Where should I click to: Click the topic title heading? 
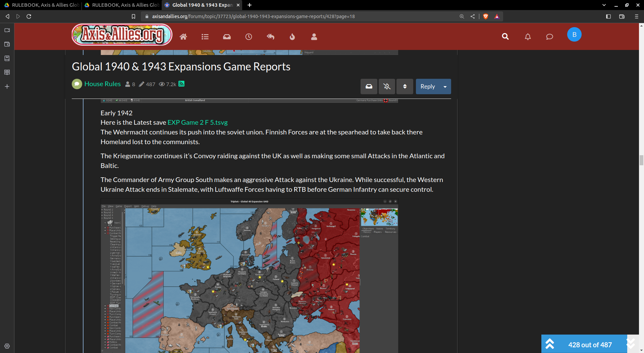(181, 67)
